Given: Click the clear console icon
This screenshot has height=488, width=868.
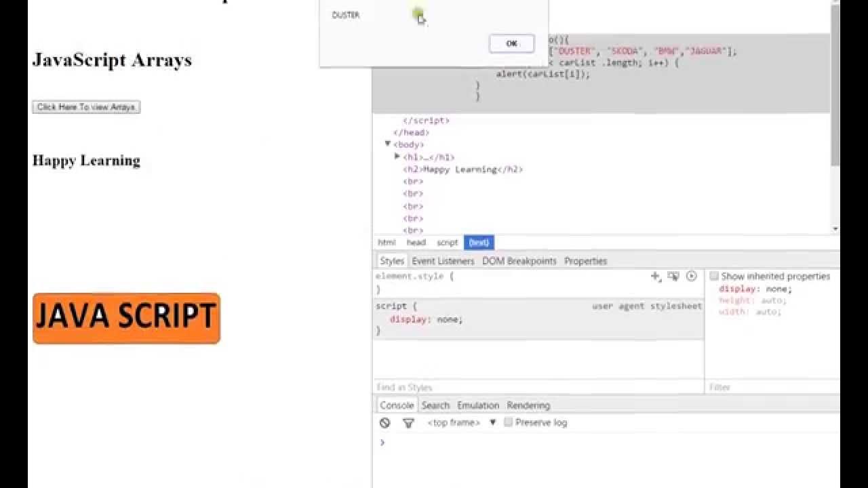Looking at the screenshot, I should 385,422.
